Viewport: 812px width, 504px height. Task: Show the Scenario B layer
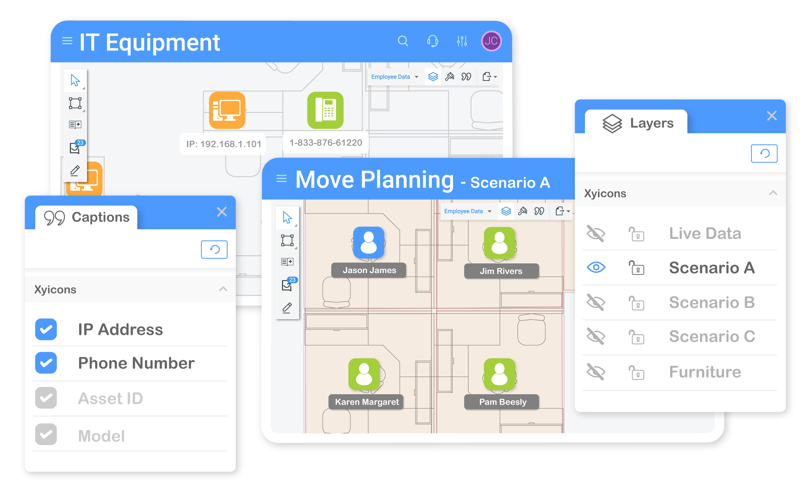[x=596, y=302]
